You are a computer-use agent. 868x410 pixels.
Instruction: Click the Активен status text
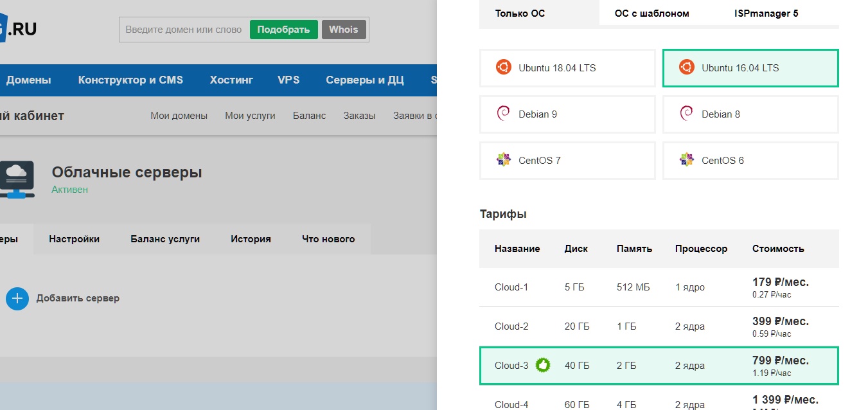point(70,190)
